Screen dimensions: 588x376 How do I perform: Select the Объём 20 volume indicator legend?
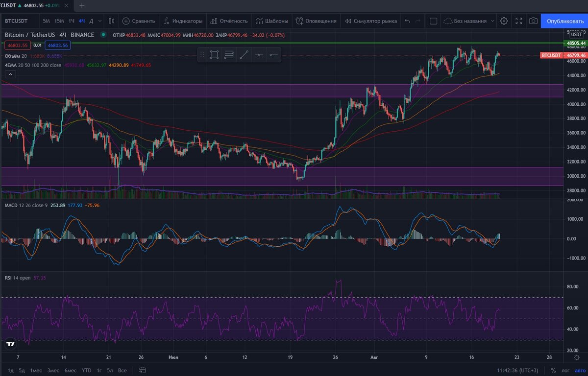pyautogui.click(x=16, y=56)
